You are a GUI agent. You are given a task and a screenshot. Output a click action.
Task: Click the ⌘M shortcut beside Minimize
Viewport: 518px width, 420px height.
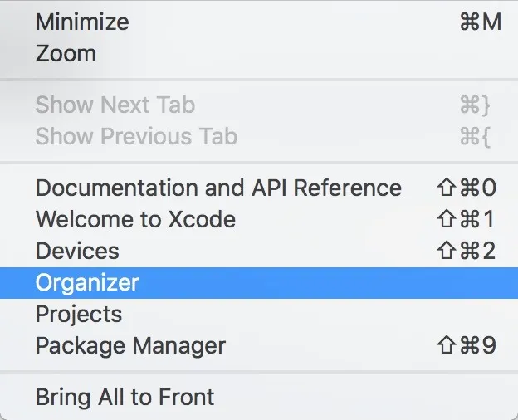481,22
